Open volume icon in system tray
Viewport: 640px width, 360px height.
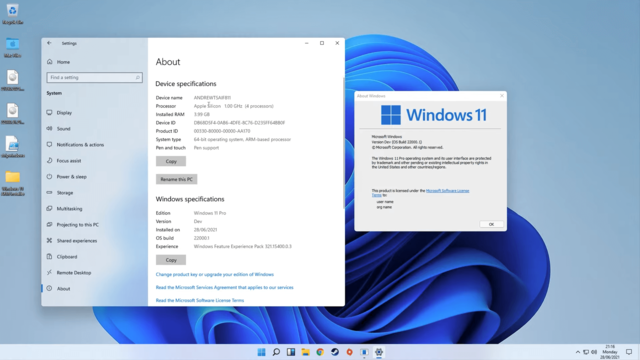[594, 352]
